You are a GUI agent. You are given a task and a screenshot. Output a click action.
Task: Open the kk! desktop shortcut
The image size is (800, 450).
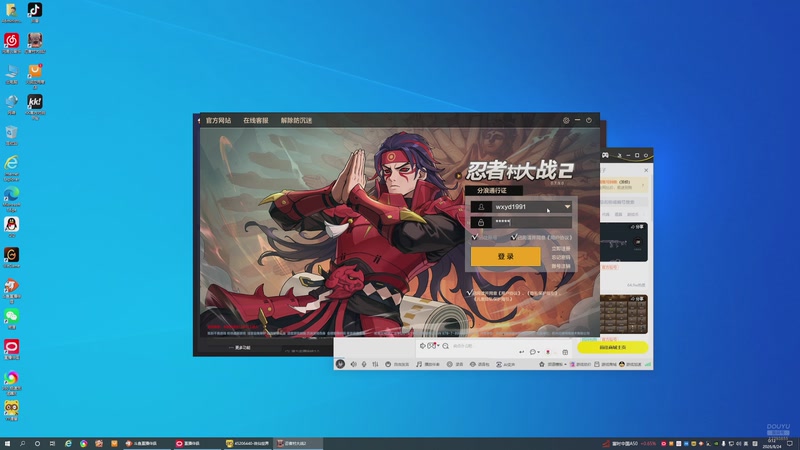click(35, 107)
